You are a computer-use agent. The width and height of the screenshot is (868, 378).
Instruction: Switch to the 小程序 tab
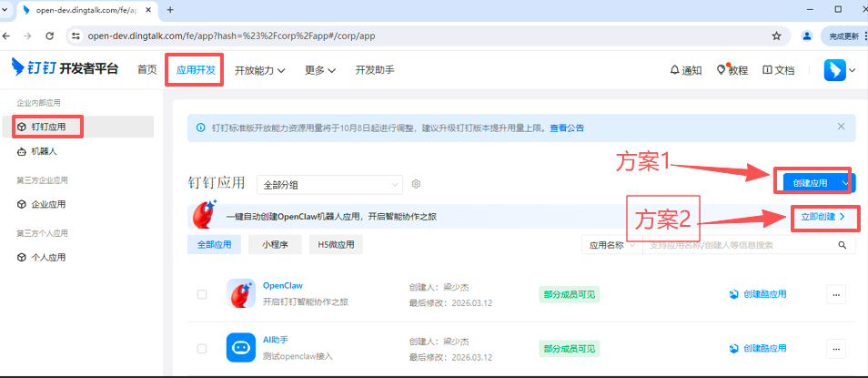click(275, 244)
